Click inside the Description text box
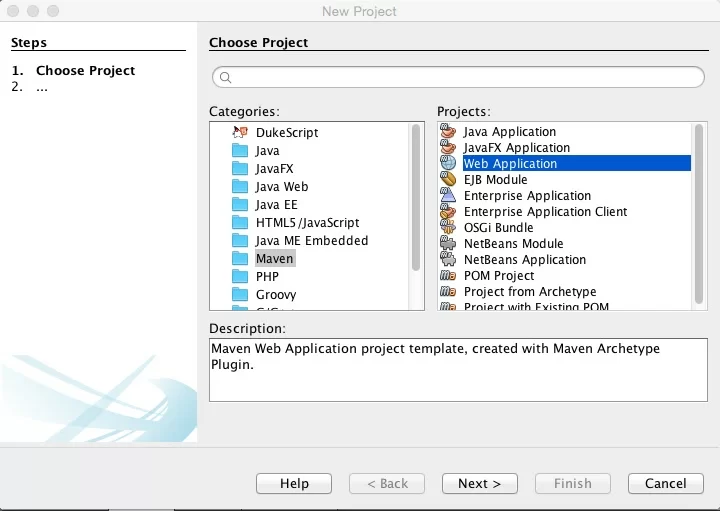The width and height of the screenshot is (720, 511). [458, 370]
